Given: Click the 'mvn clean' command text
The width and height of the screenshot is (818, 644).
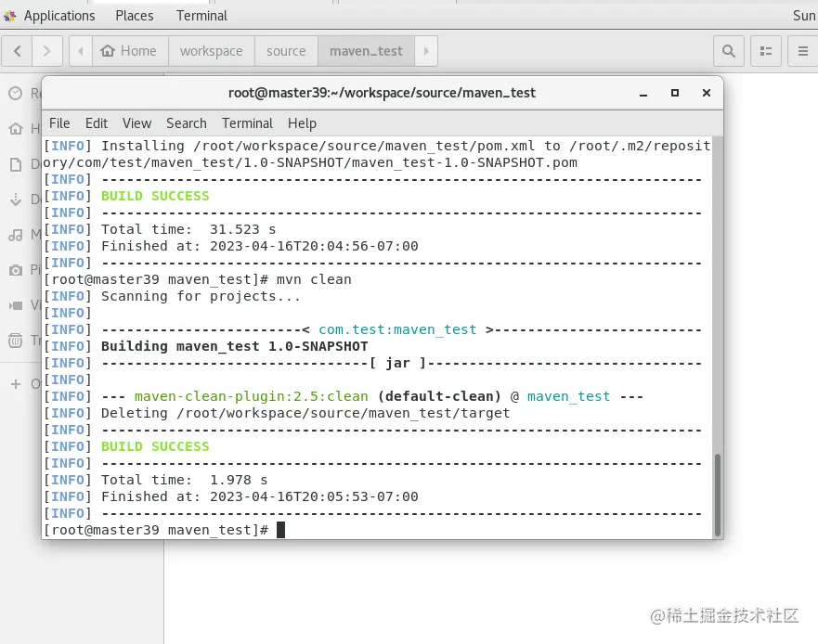Looking at the screenshot, I should [x=314, y=279].
